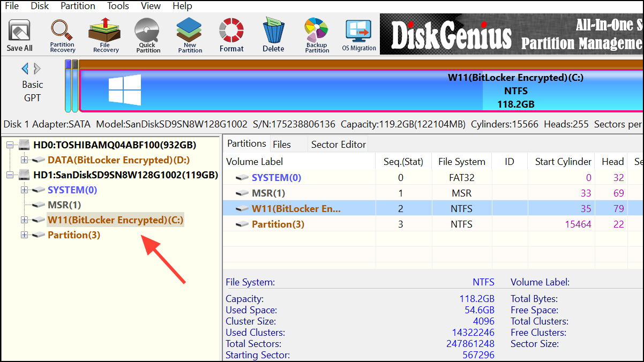Click the ID column header

pos(510,162)
